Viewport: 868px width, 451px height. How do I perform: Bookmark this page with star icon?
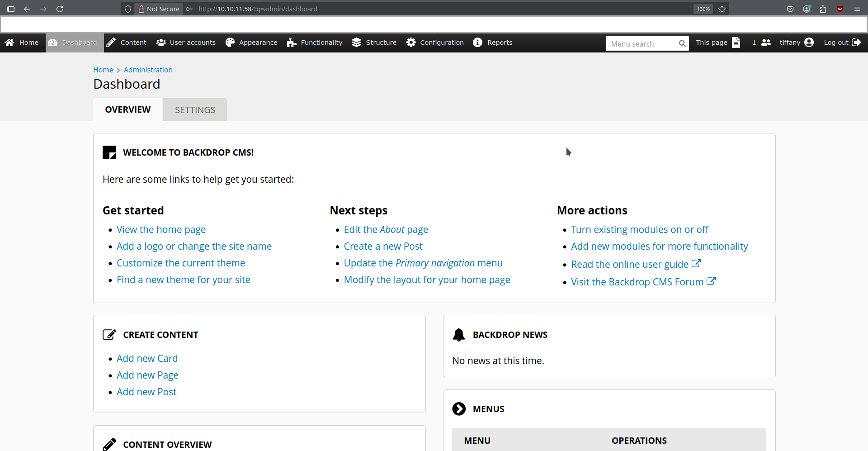[722, 9]
